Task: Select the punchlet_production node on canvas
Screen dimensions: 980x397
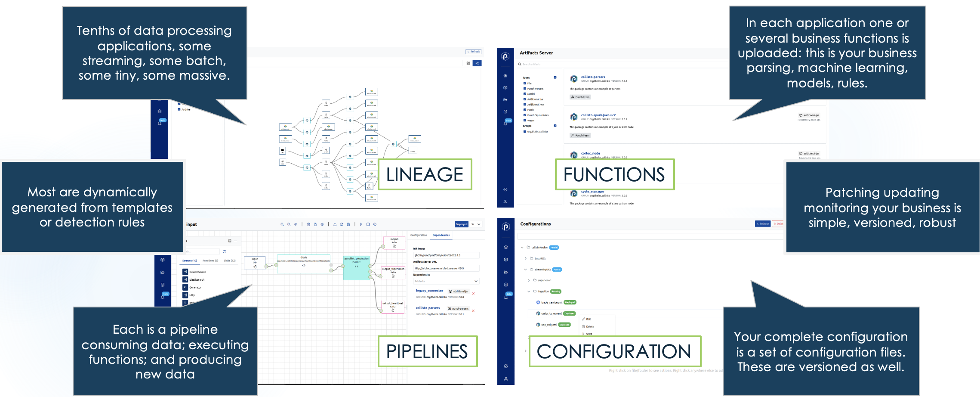Action: pos(356,268)
